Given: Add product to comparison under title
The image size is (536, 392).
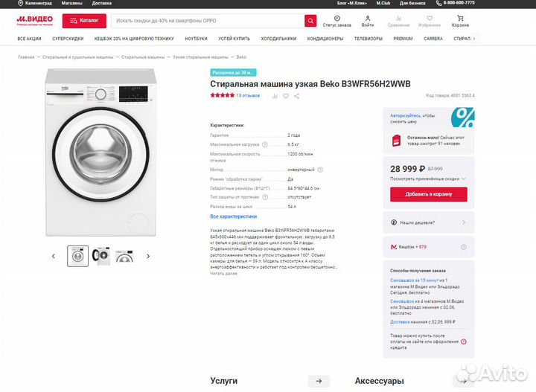Looking at the screenshot, I should (275, 96).
